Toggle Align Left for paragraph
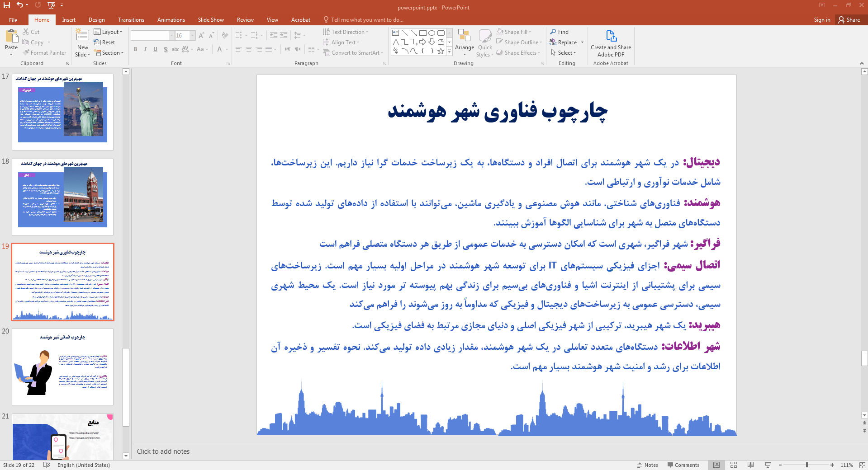 tap(239, 49)
